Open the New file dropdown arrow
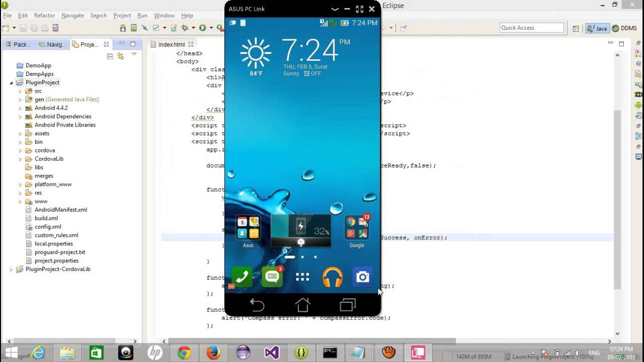Image resolution: width=644 pixels, height=362 pixels. 14,28
